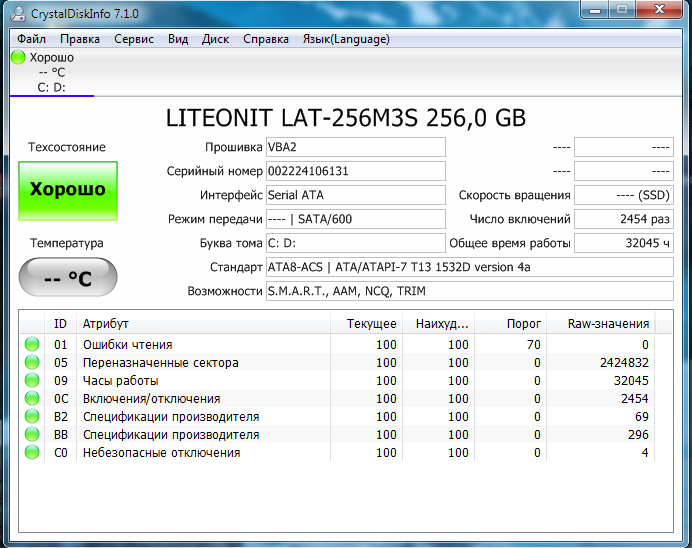Click the CrystalDiskInfo title bar app icon

pyautogui.click(x=18, y=14)
